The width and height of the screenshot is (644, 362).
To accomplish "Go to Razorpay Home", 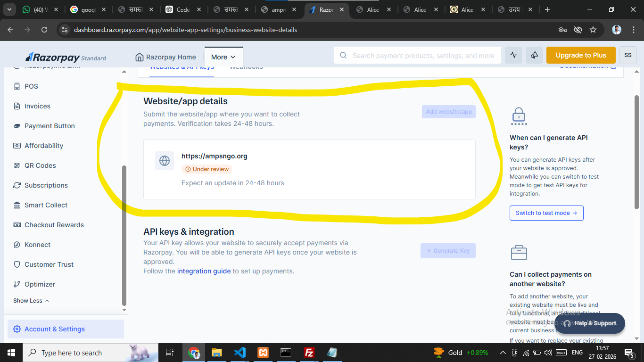I will (x=165, y=57).
